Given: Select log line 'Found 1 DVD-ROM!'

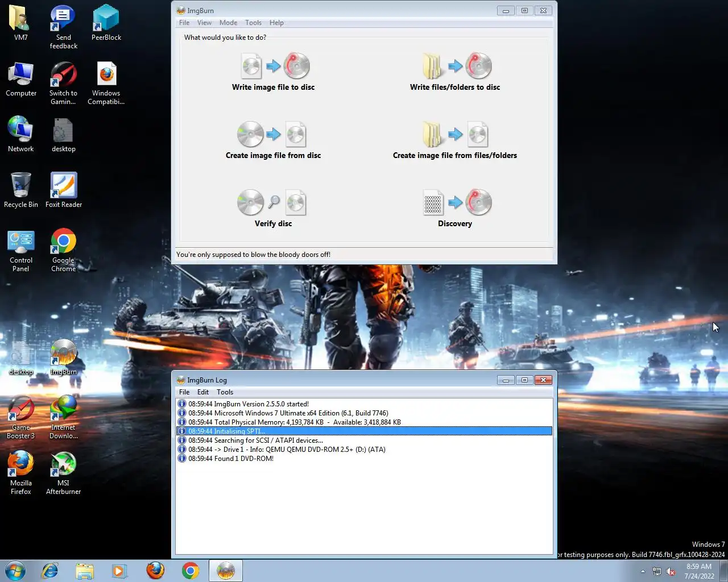Looking at the screenshot, I should 364,459.
